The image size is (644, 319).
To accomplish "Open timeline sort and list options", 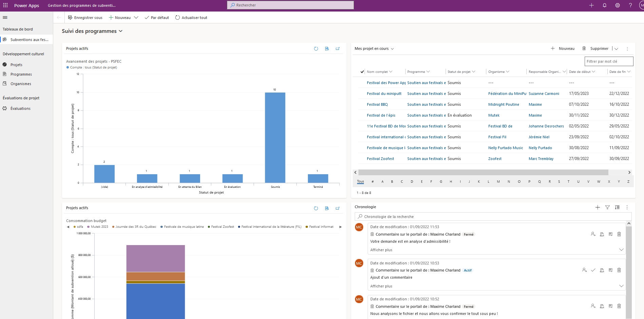I will tap(617, 207).
